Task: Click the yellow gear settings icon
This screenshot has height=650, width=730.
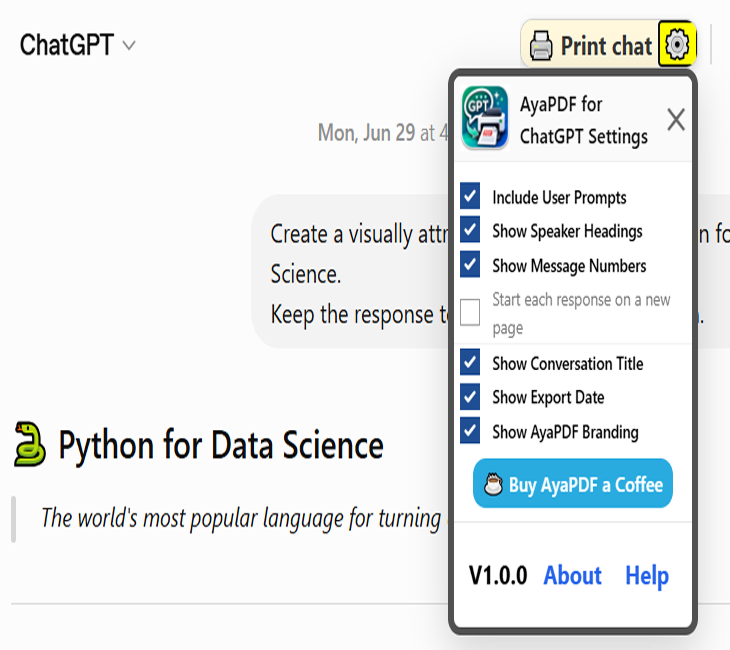Action: pyautogui.click(x=676, y=44)
